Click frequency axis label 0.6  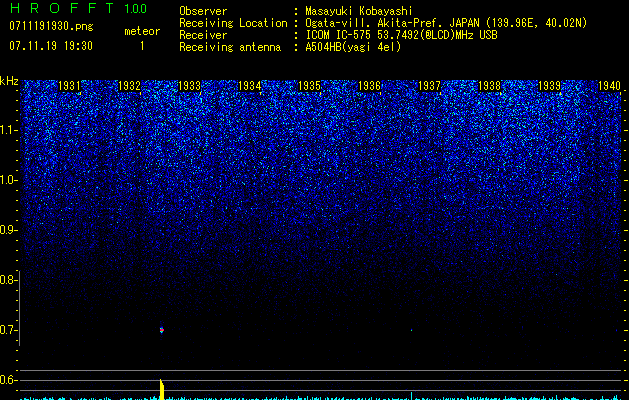point(7,380)
